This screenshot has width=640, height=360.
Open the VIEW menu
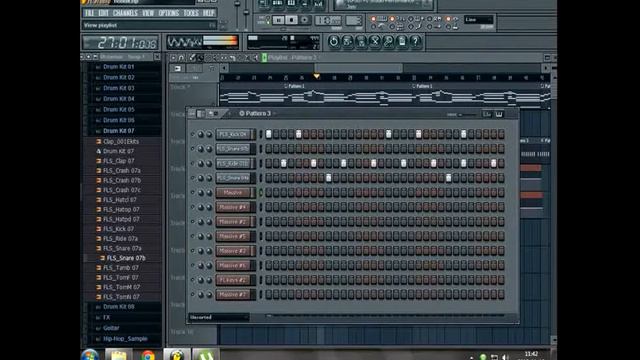coord(148,13)
